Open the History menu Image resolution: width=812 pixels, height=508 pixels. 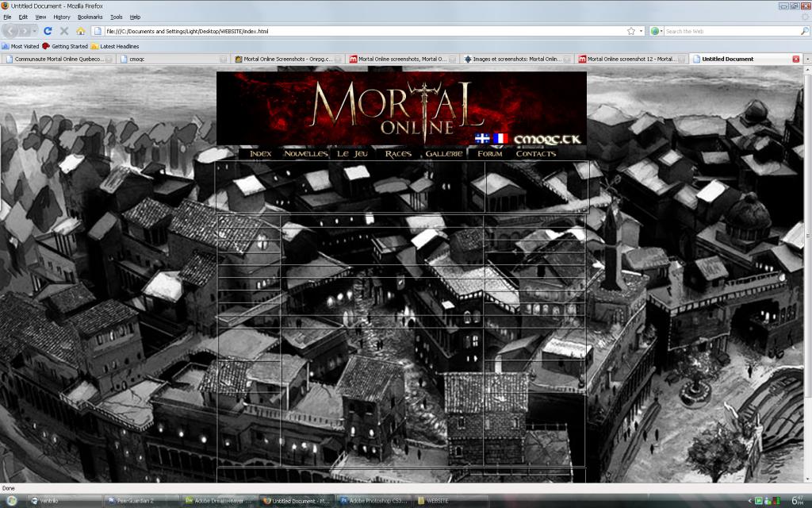click(62, 17)
